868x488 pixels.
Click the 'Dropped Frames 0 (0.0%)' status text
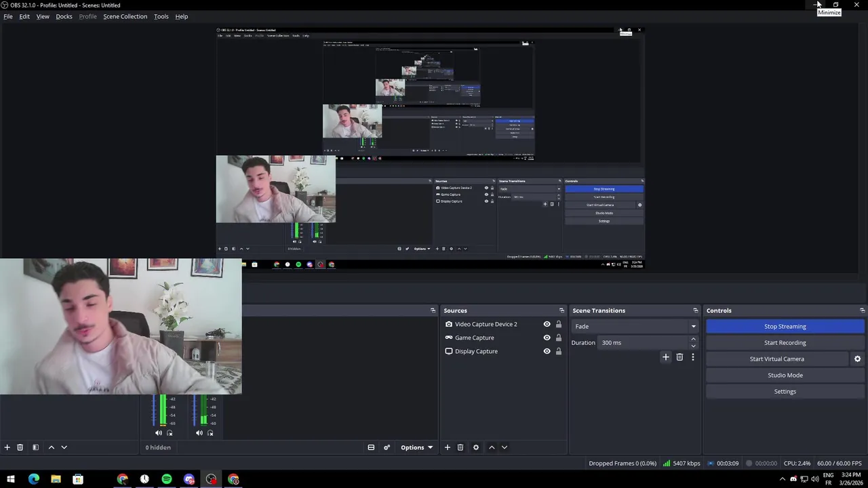pos(623,464)
